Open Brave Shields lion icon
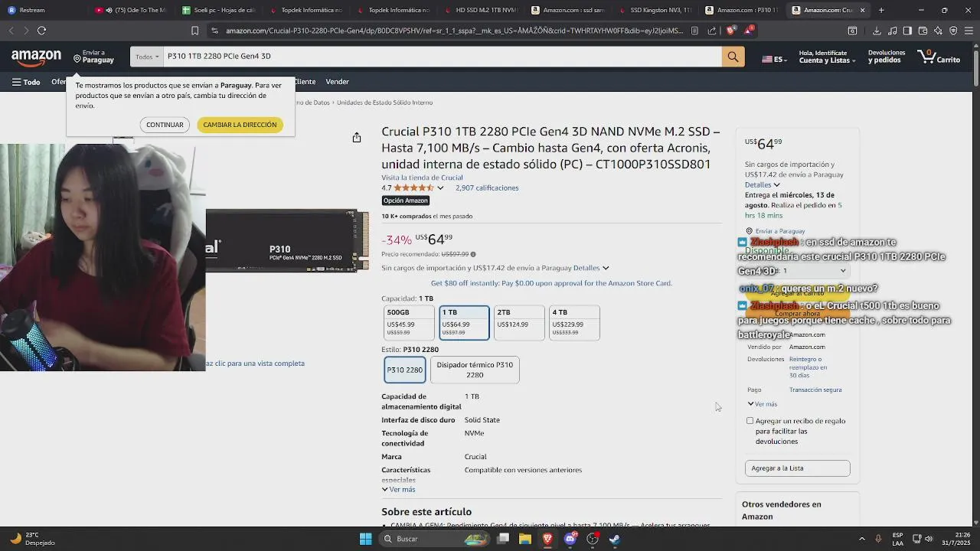 point(730,31)
